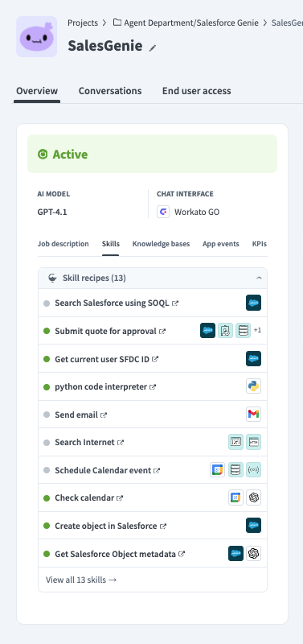Open the python code interpreter recipe
Viewport: 303px width, 644px height.
coord(100,387)
